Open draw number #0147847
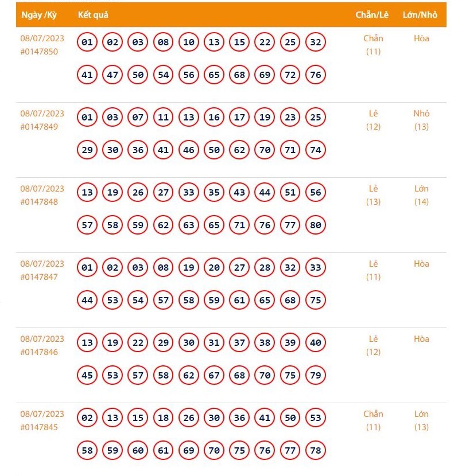This screenshot has width=454, height=476. click(x=39, y=277)
